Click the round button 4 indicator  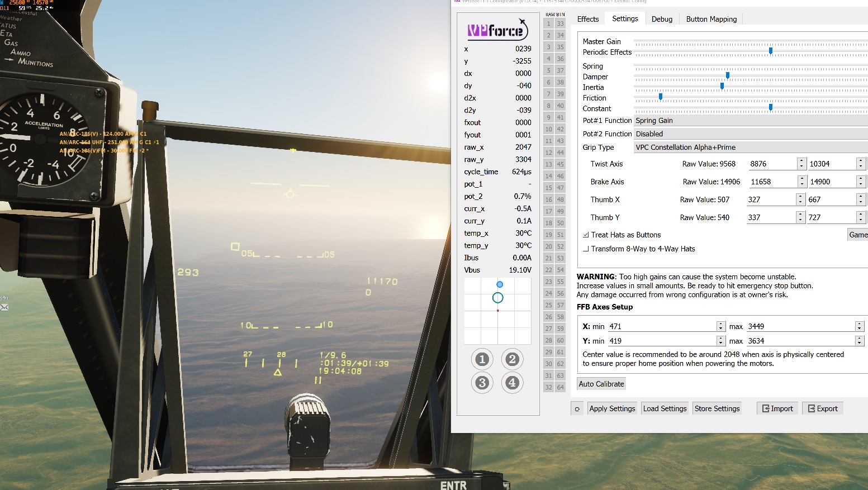[512, 383]
